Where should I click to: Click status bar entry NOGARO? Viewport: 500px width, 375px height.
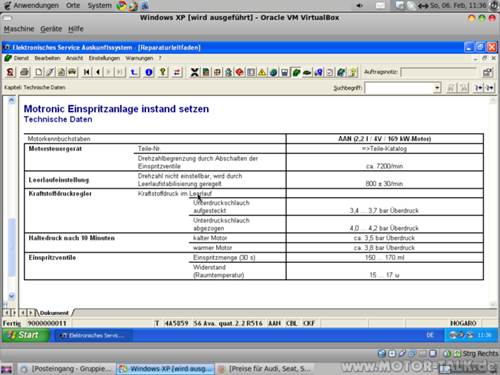click(x=463, y=323)
